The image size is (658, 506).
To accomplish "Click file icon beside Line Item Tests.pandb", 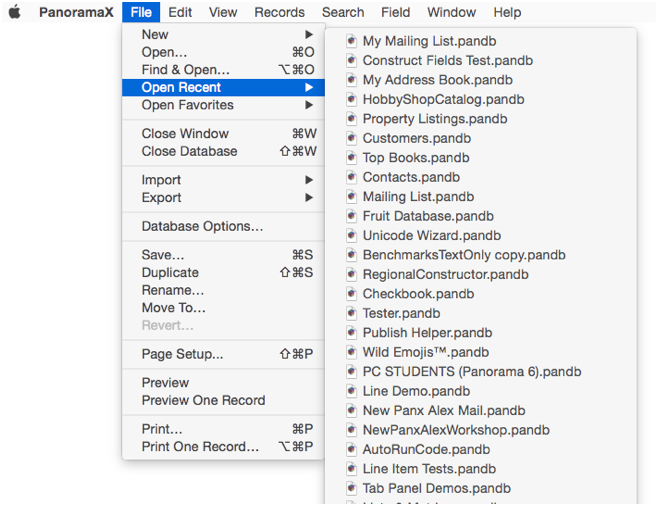I will (351, 469).
